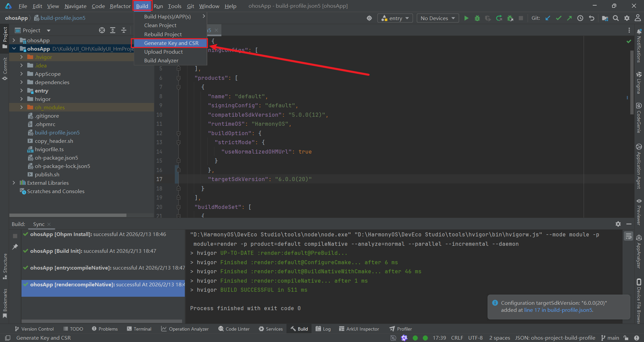The width and height of the screenshot is (644, 342).
Task: Select Generate Key and CSR
Action: tap(170, 43)
